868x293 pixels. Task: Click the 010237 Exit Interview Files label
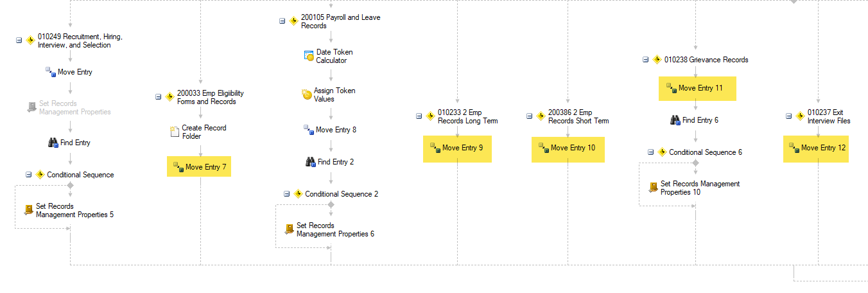828,116
